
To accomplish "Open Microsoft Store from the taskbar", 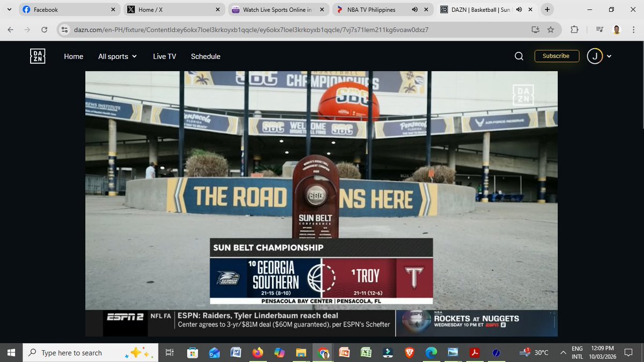I will click(x=192, y=352).
